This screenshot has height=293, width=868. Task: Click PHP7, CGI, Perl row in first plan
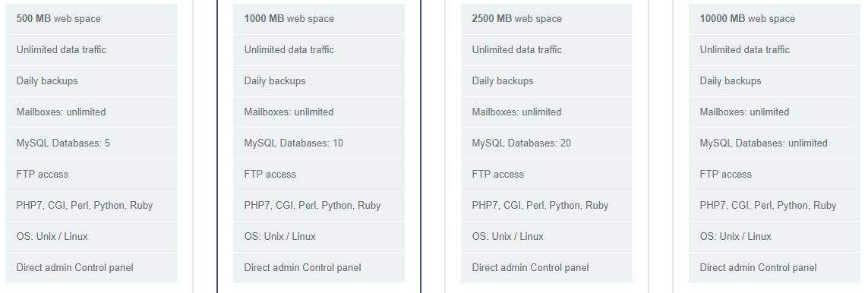tap(91, 205)
